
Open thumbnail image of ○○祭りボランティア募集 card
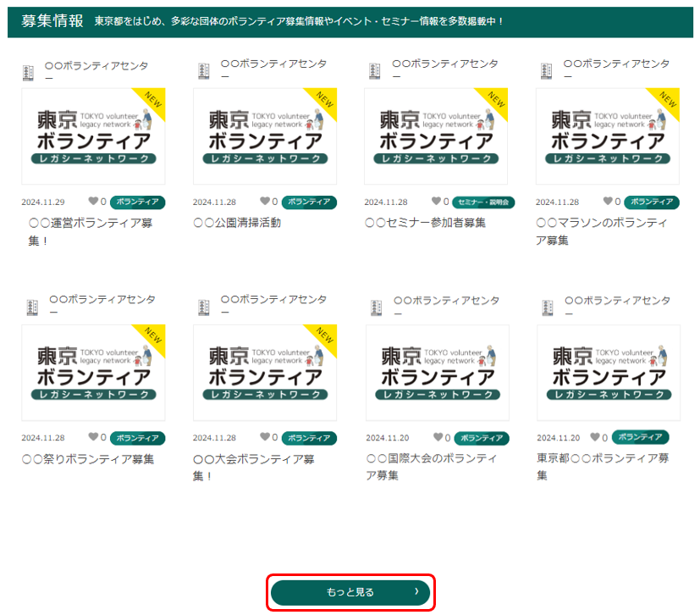(x=93, y=372)
